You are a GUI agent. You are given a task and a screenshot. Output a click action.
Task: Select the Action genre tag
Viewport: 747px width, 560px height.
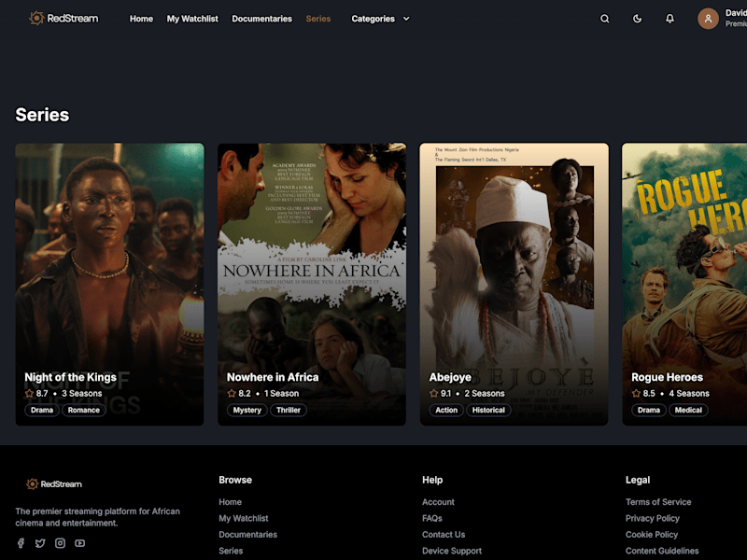[446, 410]
